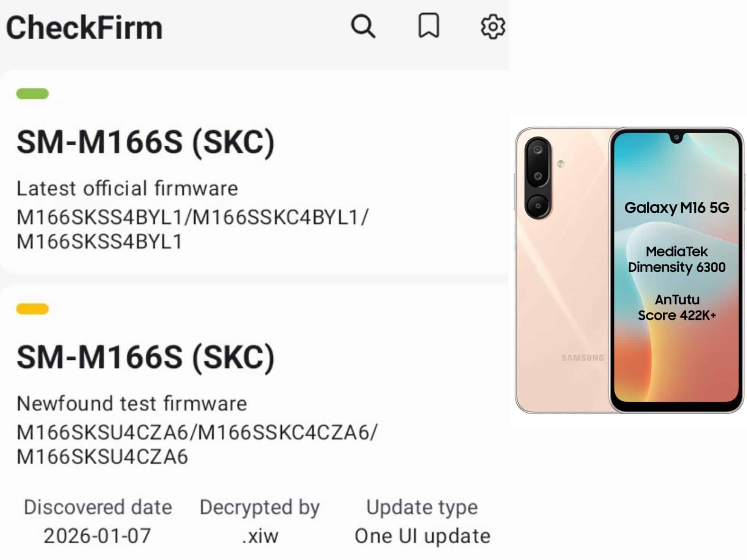Viewport: 747px width, 560px height.
Task: Open the settings gear icon
Action: coord(493,27)
